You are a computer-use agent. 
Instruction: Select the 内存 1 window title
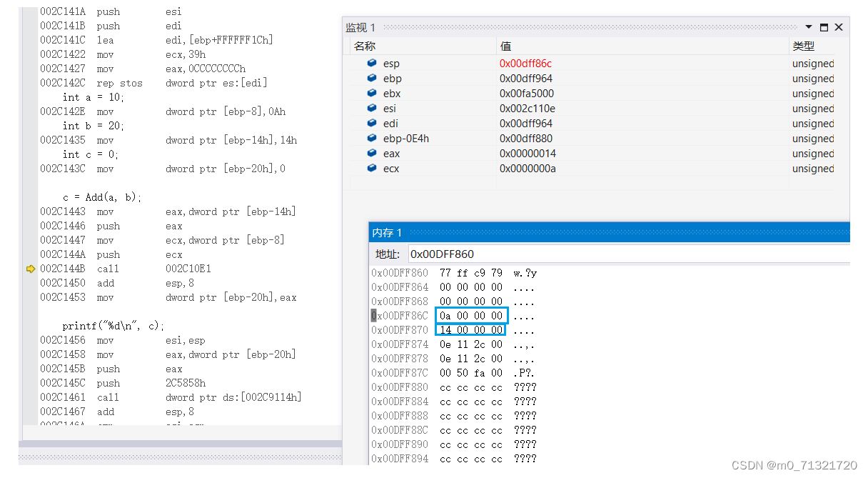[x=388, y=232]
